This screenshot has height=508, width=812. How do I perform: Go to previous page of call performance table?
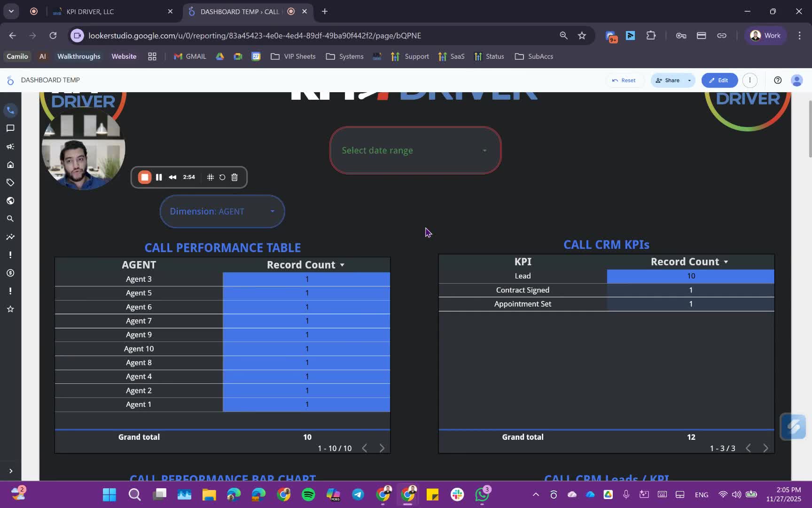point(365,448)
